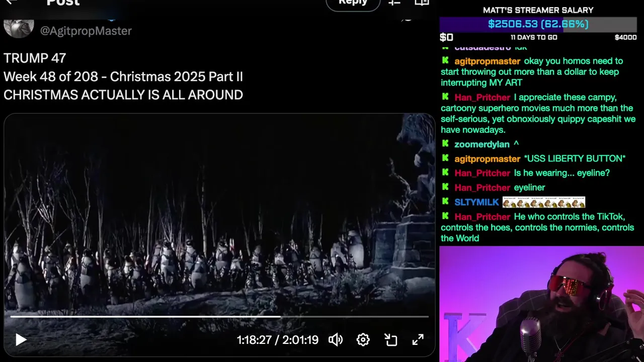This screenshot has height=362, width=644.
Task: Mute the video with the speaker icon
Action: (x=336, y=340)
